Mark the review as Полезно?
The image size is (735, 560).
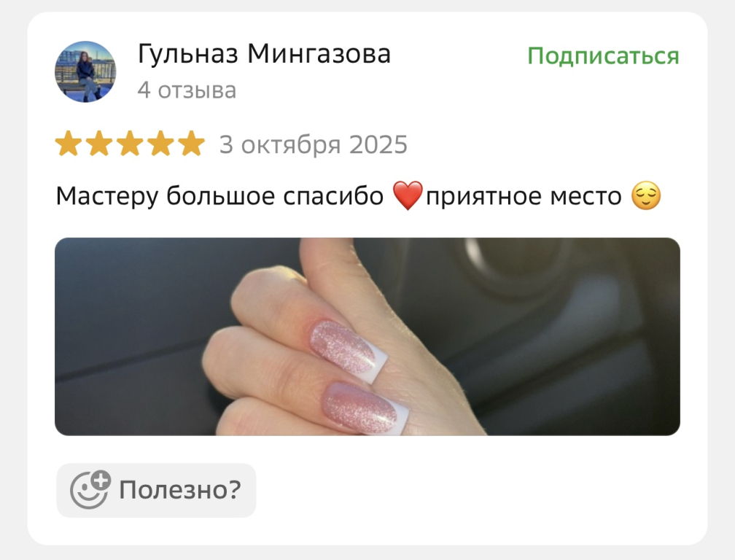[x=157, y=490]
